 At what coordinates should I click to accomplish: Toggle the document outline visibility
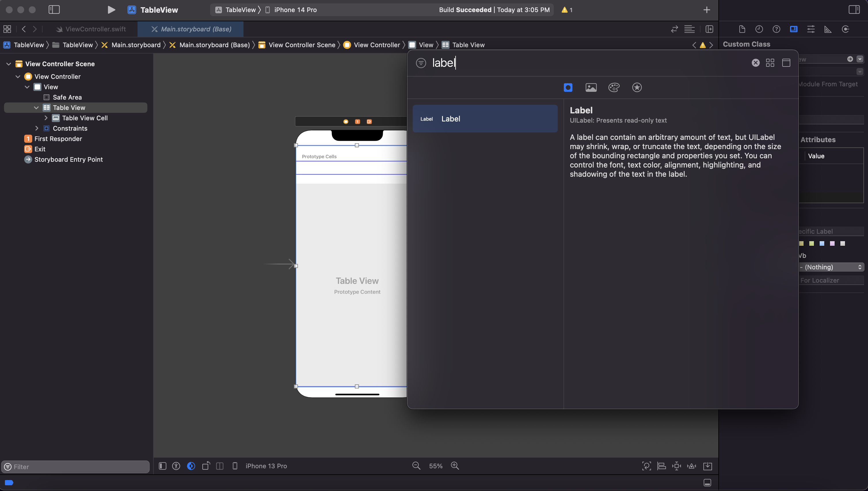pos(163,466)
